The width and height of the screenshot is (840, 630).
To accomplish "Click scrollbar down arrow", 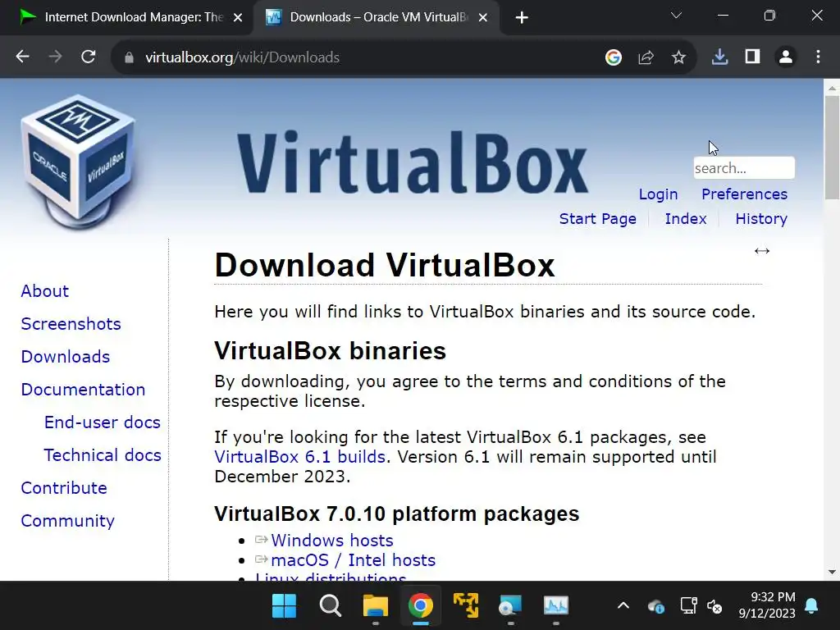I will (832, 572).
